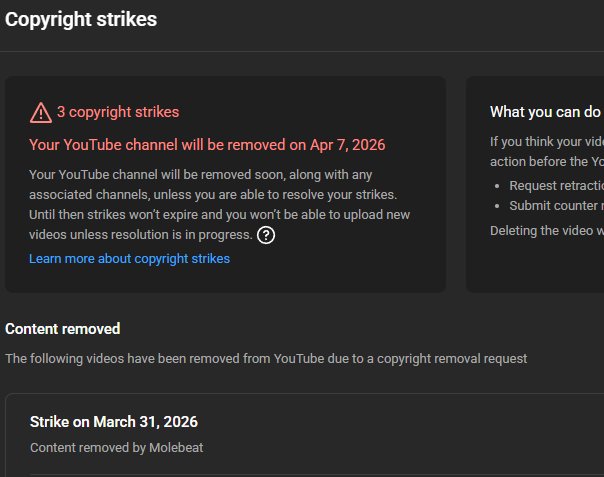The image size is (604, 477).
Task: Click the Copyright strikes page heading
Action: 81,20
